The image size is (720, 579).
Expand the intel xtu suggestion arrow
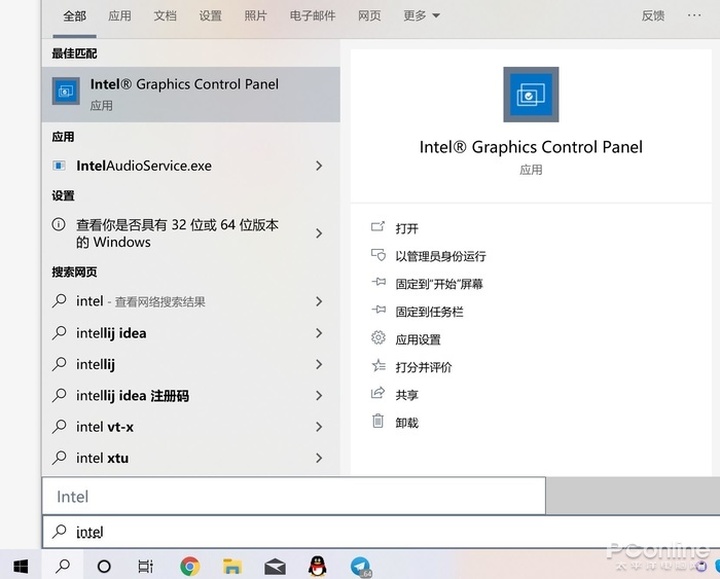pyautogui.click(x=319, y=458)
